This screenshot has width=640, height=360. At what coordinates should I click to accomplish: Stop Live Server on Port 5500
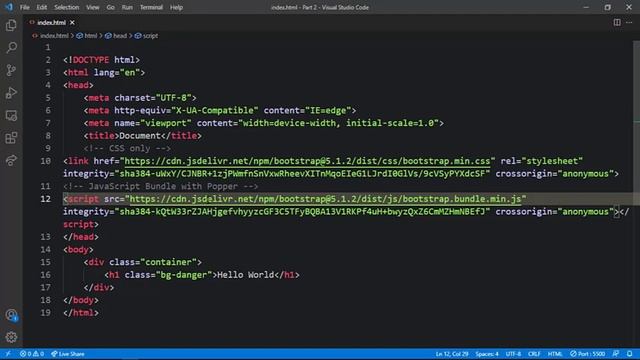tap(587, 354)
